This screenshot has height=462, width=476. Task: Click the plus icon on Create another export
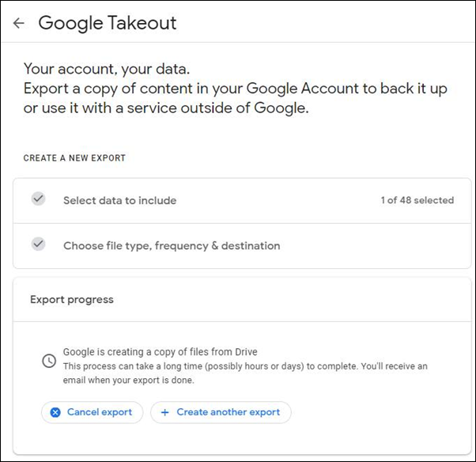coord(164,412)
